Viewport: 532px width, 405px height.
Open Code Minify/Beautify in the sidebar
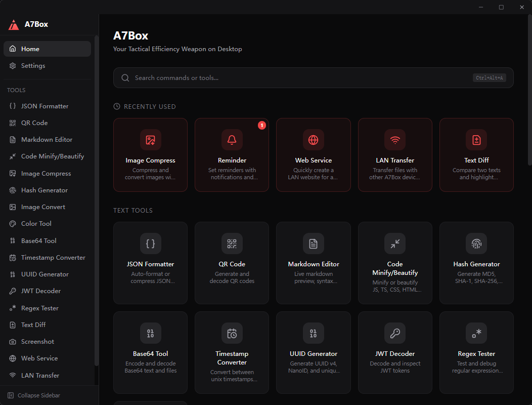47,156
